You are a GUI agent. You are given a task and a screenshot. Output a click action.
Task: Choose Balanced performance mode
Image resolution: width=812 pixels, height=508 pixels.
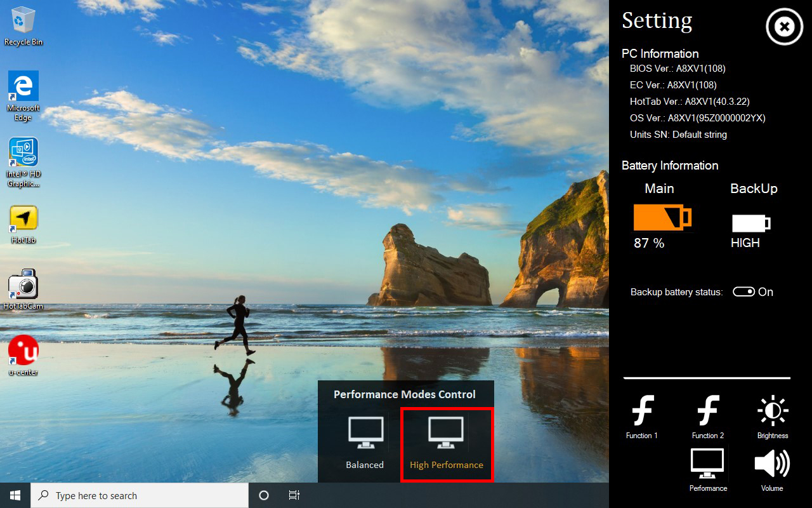(x=365, y=443)
